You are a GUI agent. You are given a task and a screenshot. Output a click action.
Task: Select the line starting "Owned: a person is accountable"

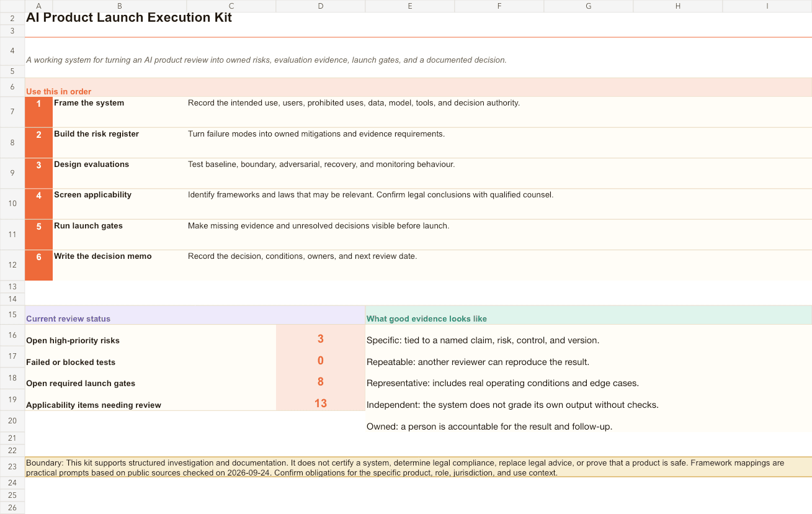(x=489, y=426)
